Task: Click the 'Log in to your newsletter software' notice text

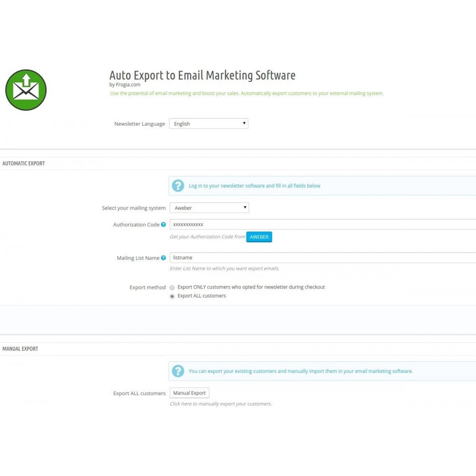Action: [254, 186]
